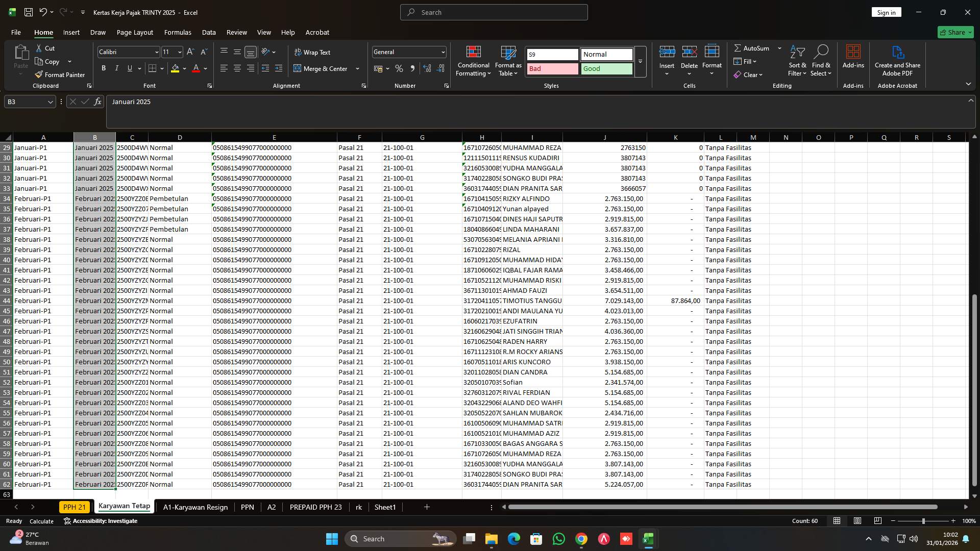Viewport: 980px width, 551px height.
Task: Open the PREPAID PPH 23 sheet
Action: 316,507
